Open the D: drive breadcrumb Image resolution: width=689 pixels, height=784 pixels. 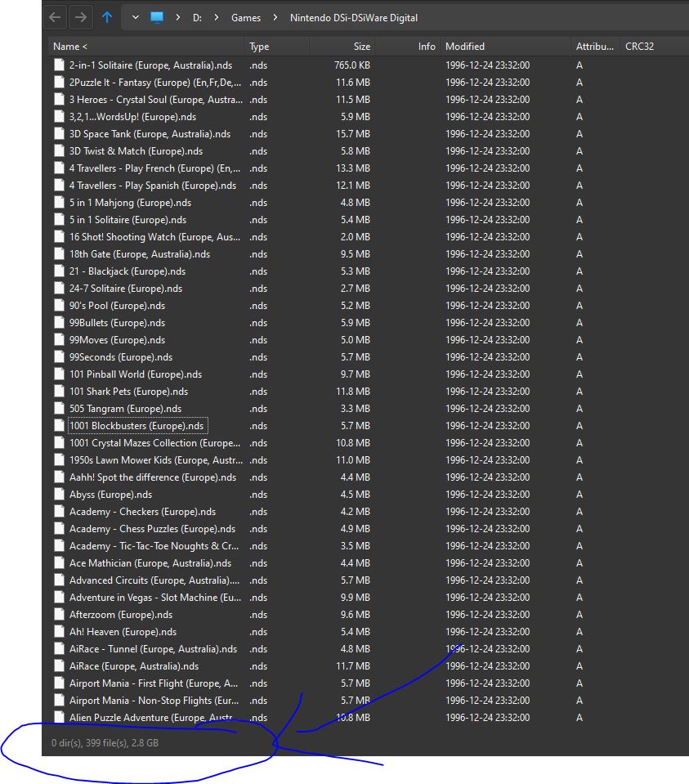198,18
